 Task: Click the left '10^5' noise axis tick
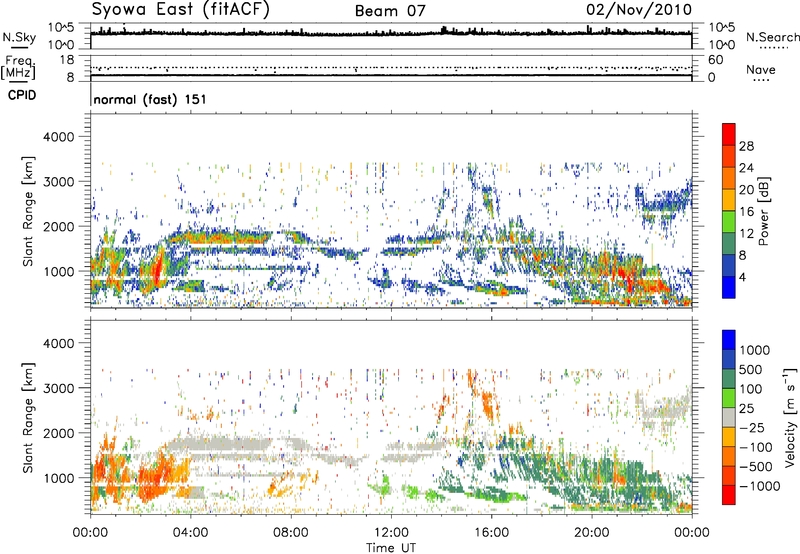point(61,27)
